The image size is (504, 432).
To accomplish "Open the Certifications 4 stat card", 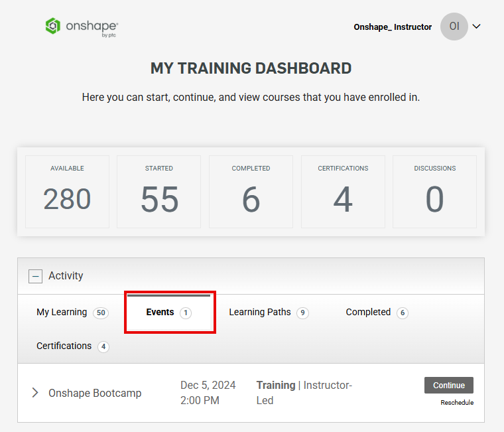I will (x=343, y=192).
